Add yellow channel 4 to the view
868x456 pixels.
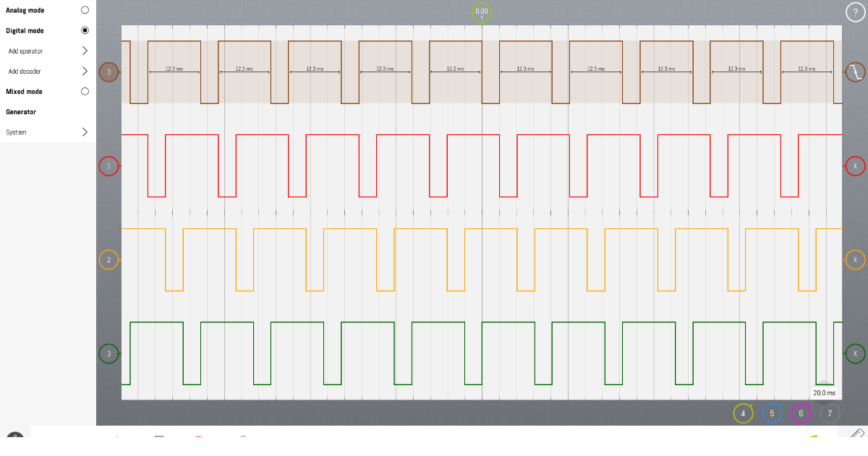coord(743,413)
